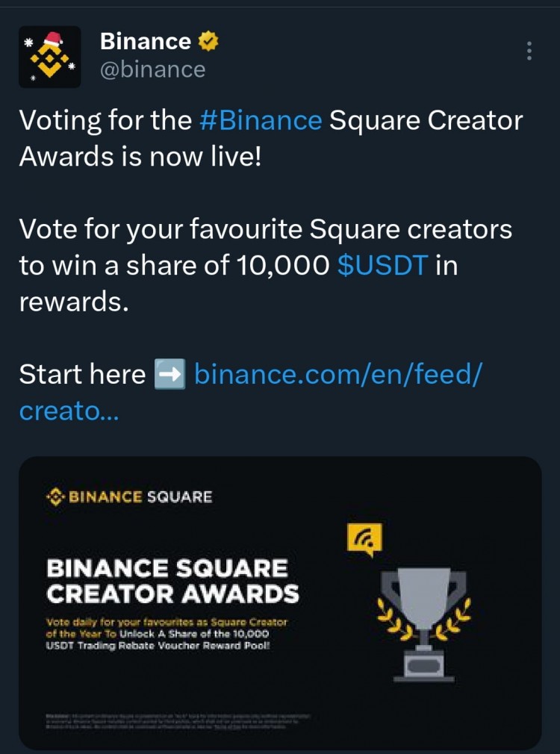Click the "Start here" text
560x754 pixels.
click(x=82, y=374)
